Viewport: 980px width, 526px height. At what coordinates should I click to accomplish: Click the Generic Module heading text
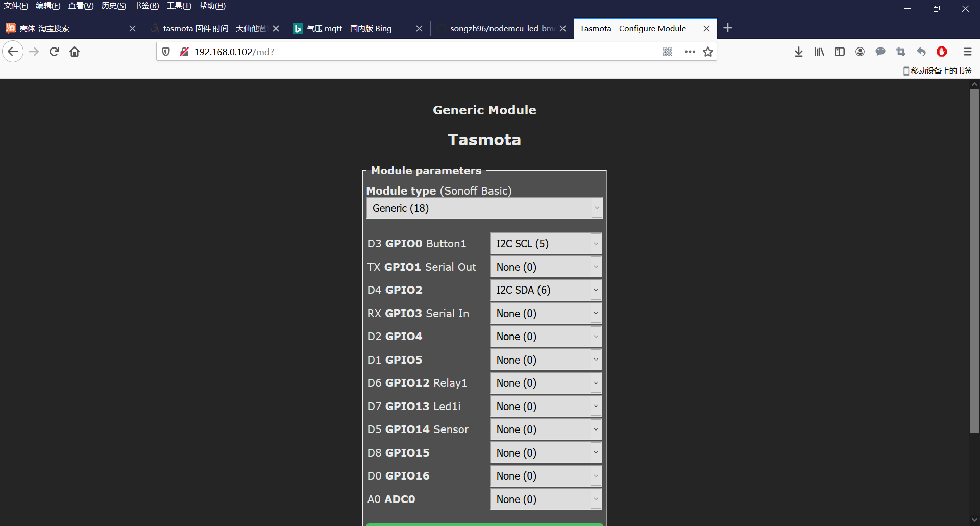(x=484, y=110)
